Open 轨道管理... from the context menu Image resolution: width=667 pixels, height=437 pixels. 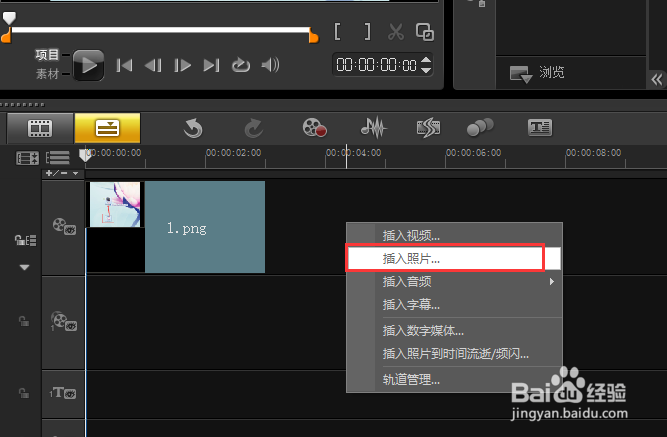click(x=454, y=380)
